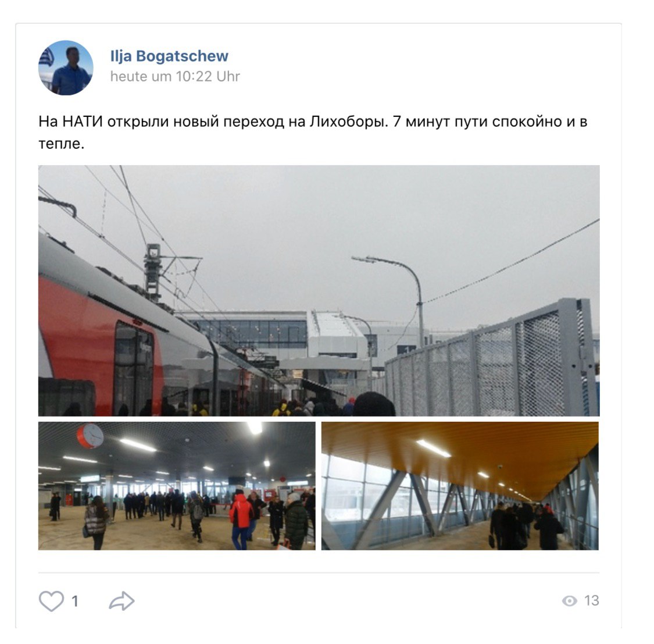Open Ilja Bogatschew's round profile avatar
This screenshot has height=644, width=654.
(66, 67)
